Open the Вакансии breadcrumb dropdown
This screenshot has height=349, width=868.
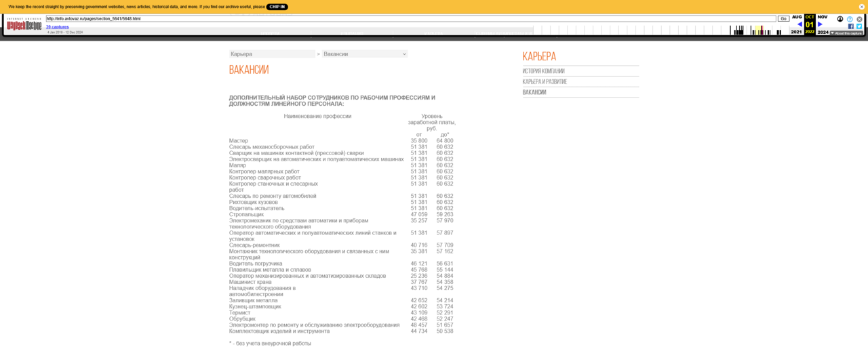pos(365,54)
